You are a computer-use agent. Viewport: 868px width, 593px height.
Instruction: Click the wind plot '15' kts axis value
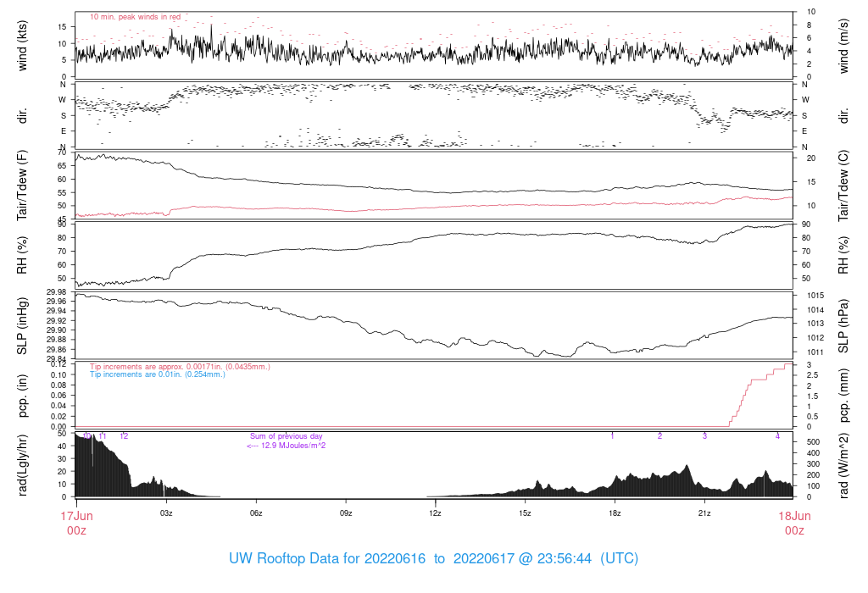point(61,26)
